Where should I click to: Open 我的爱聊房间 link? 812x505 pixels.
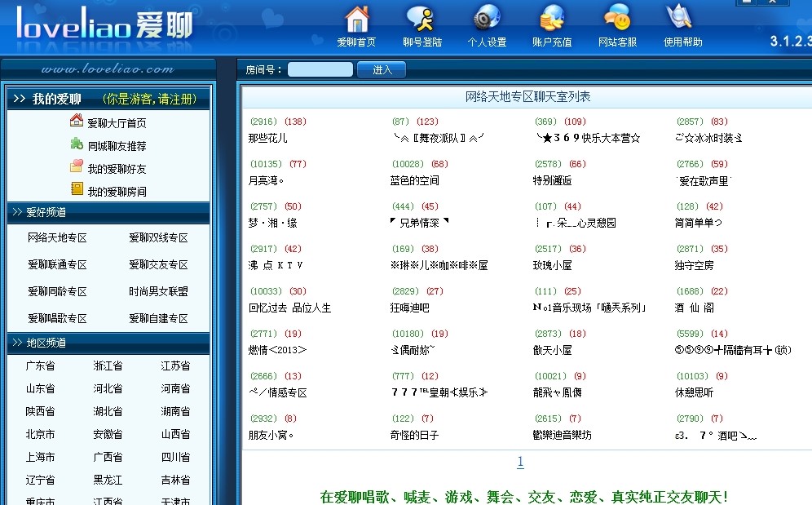point(117,192)
